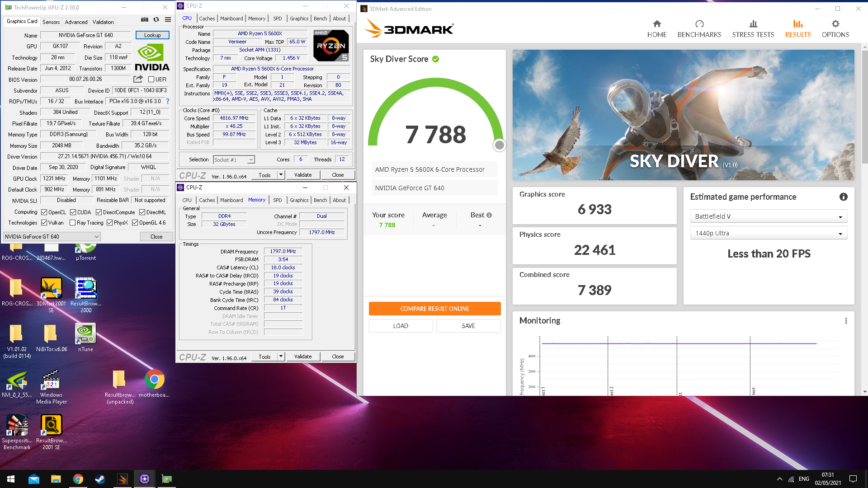Screen dimensions: 868x488
Task: Click the Sky Diver benchmark image
Action: coord(683,115)
